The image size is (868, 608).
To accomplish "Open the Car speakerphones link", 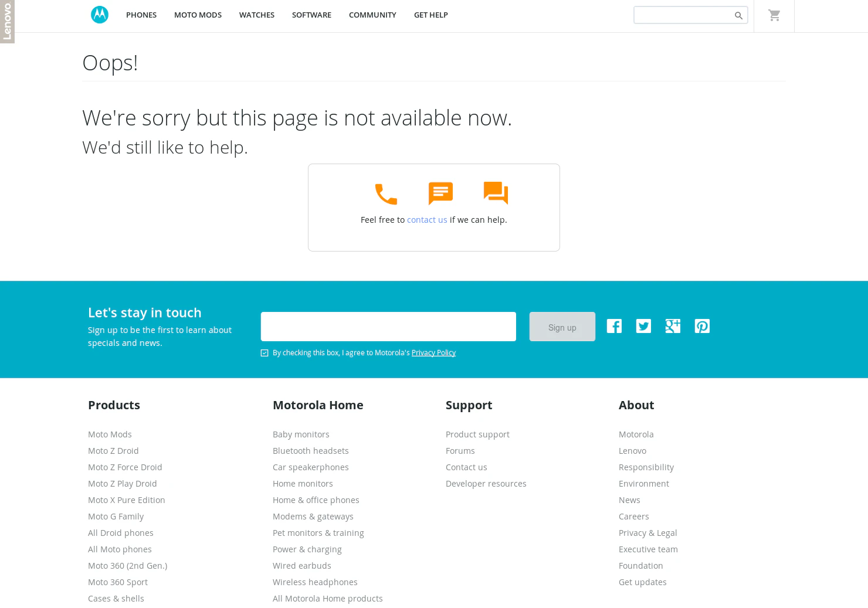I will pyautogui.click(x=311, y=467).
